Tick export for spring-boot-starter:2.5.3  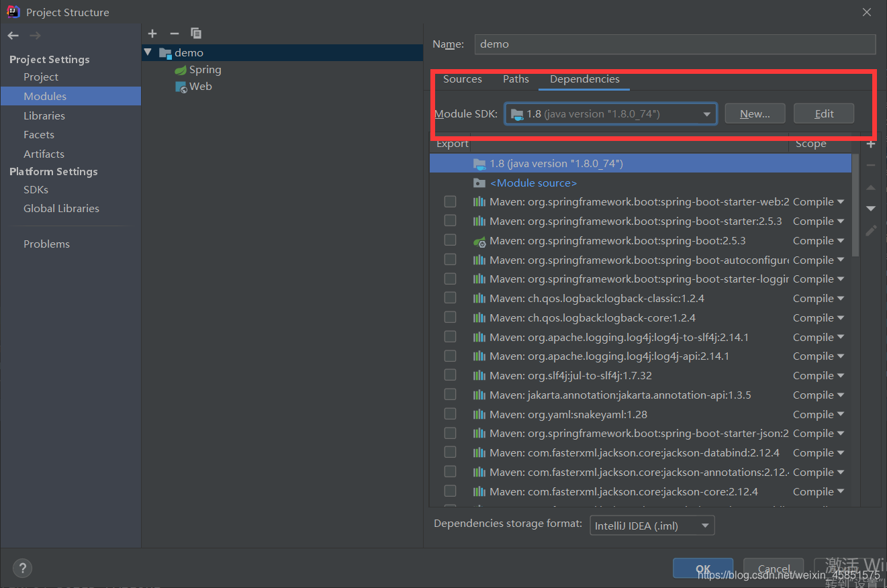click(x=450, y=221)
